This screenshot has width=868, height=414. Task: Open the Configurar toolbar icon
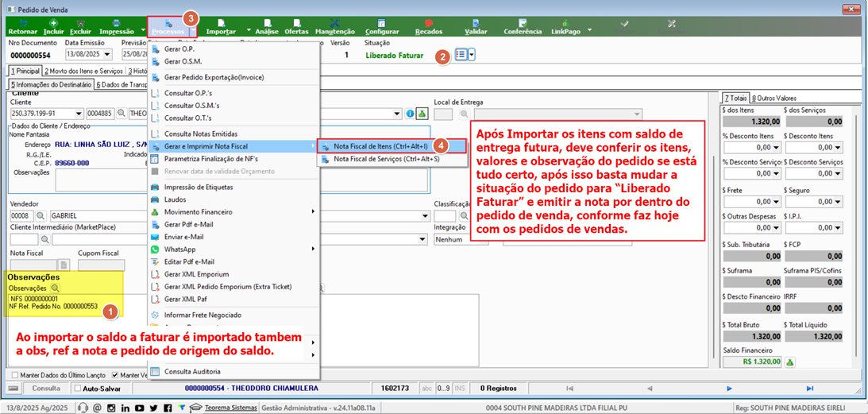[x=381, y=24]
